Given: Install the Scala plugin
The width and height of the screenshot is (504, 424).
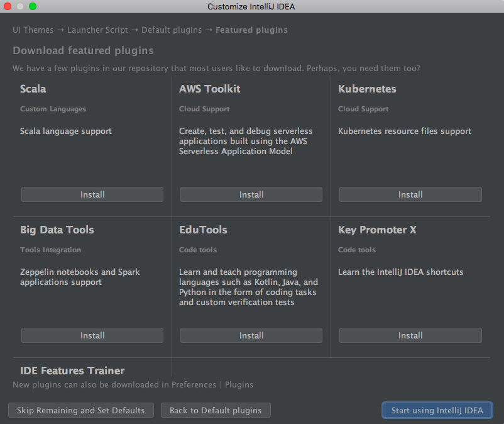Looking at the screenshot, I should (92, 194).
